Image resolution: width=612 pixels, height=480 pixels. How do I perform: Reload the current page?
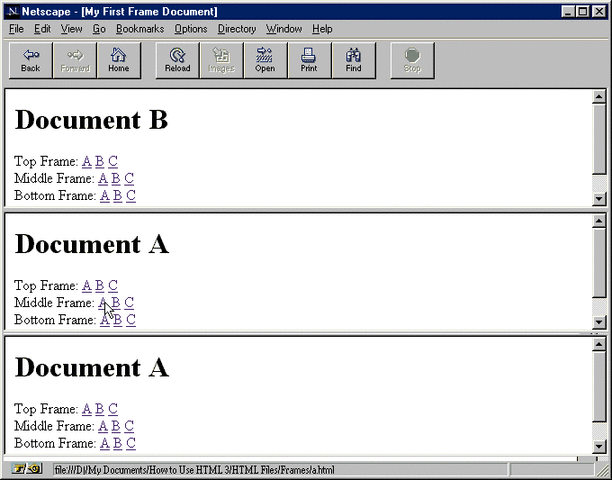pyautogui.click(x=178, y=60)
